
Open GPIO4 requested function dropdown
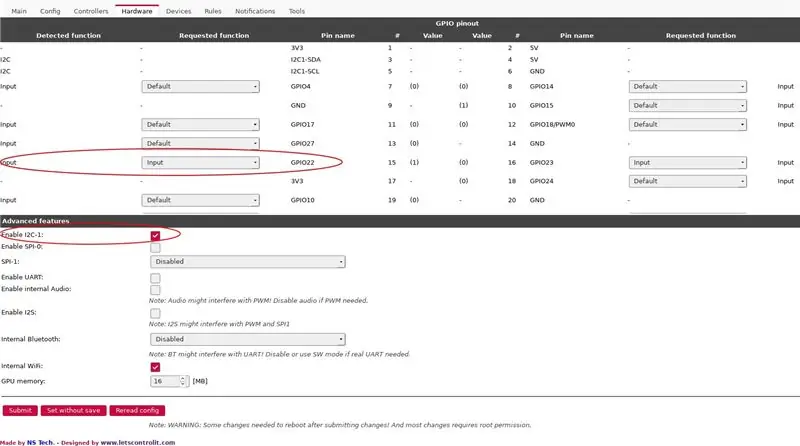[201, 86]
